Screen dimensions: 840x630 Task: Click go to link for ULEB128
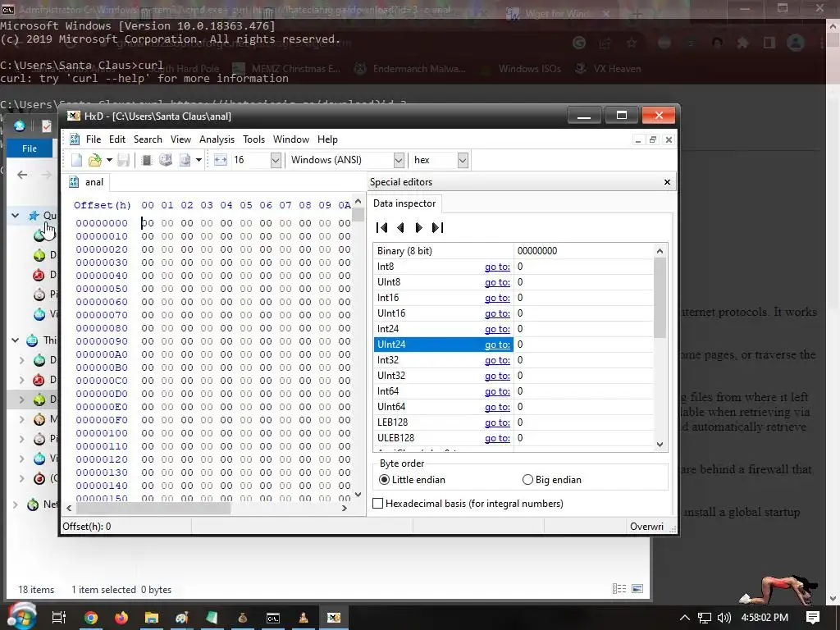497,438
